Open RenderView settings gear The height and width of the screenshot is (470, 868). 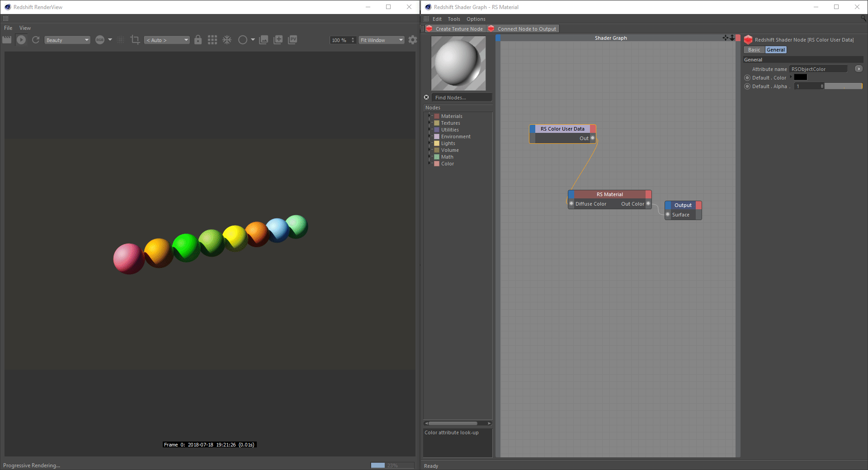[412, 40]
